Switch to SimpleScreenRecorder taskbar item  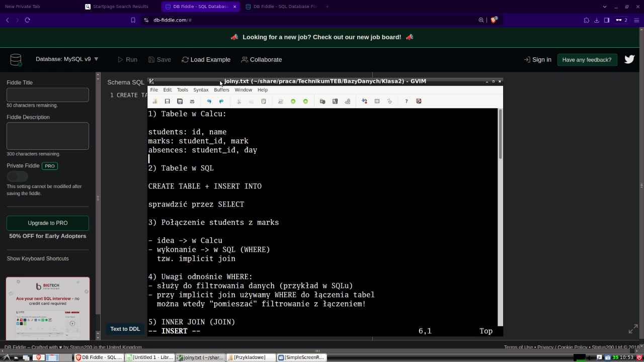[302, 357]
